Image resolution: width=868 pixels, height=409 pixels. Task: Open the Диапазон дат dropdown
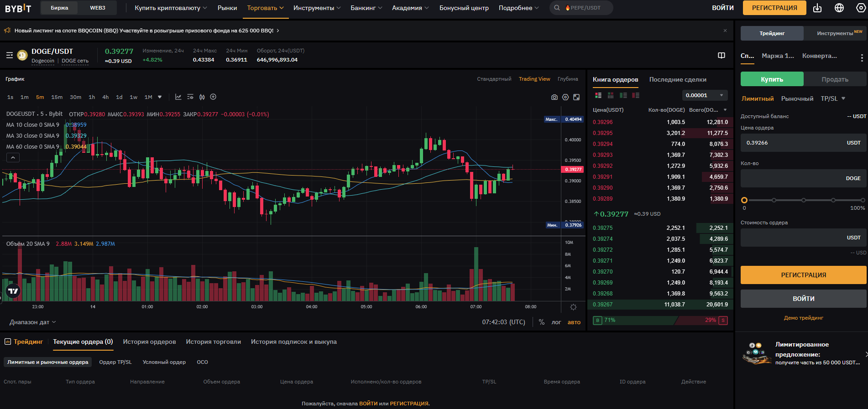32,322
